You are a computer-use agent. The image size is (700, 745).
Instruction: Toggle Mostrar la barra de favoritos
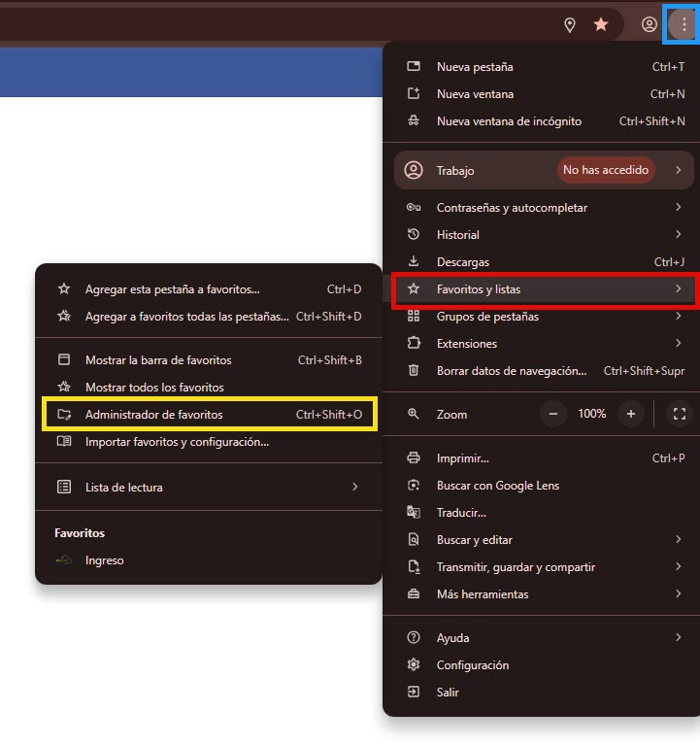[158, 360]
